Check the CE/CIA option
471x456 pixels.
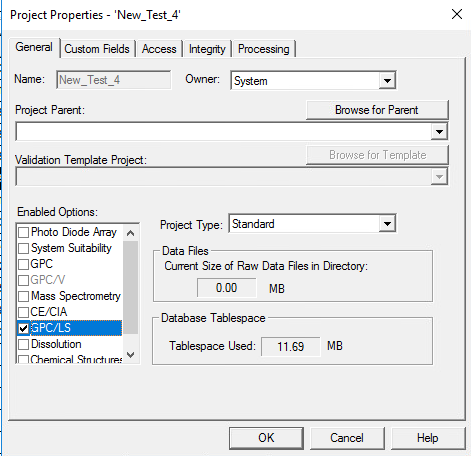tap(23, 312)
